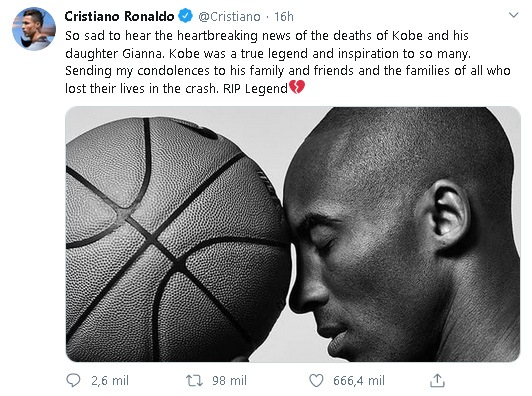Open the 16h timestamp permalink
532x396 pixels.
pyautogui.click(x=284, y=16)
